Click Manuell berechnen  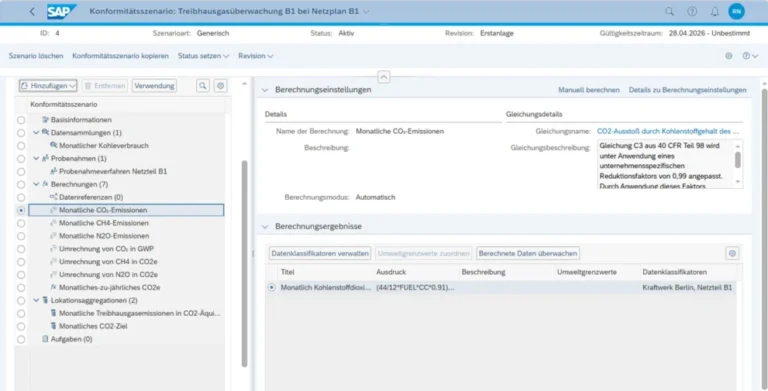point(589,90)
